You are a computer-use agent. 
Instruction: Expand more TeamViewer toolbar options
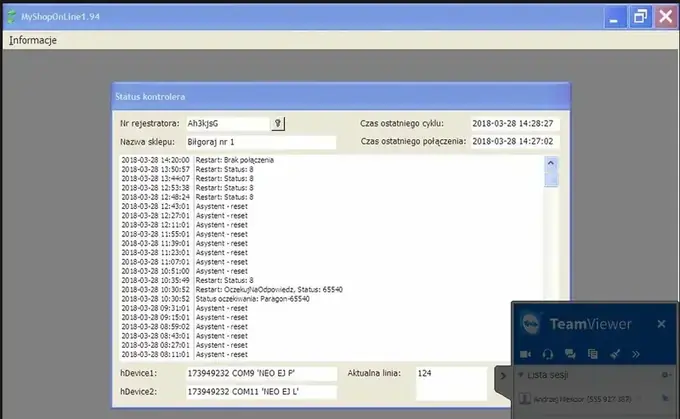[x=636, y=354]
